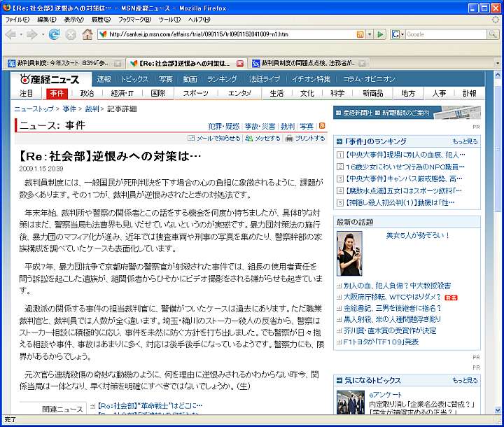The width and height of the screenshot is (504, 427).
Task: Switch to the 裁判員制度:今年スタート tab
Action: tap(63, 63)
